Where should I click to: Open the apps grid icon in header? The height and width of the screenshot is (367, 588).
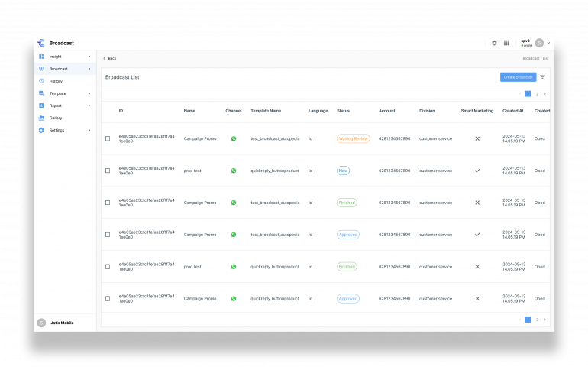[506, 43]
